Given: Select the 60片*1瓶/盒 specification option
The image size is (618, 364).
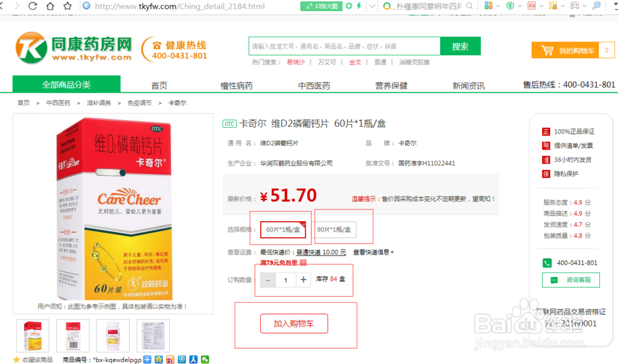Looking at the screenshot, I should tap(283, 229).
